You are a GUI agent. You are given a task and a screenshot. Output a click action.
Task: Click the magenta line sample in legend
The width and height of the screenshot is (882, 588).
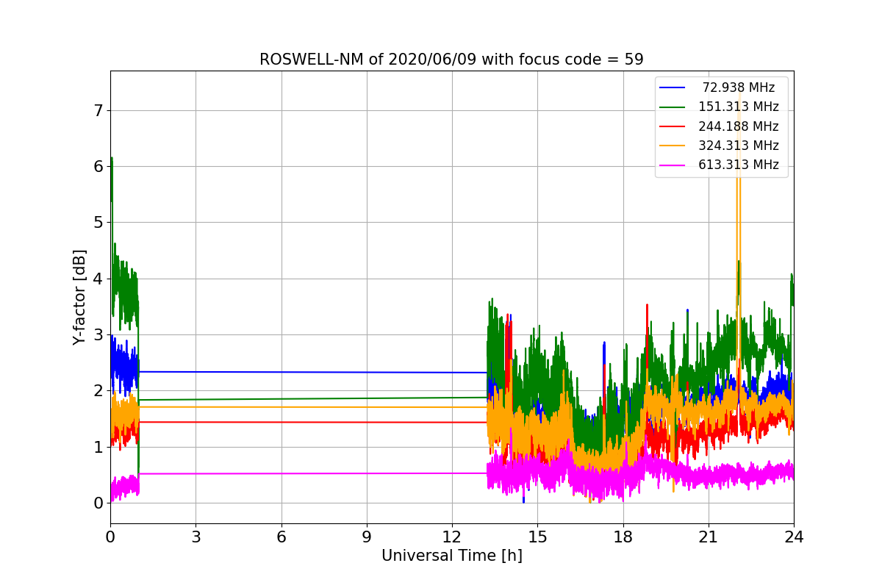(x=673, y=165)
